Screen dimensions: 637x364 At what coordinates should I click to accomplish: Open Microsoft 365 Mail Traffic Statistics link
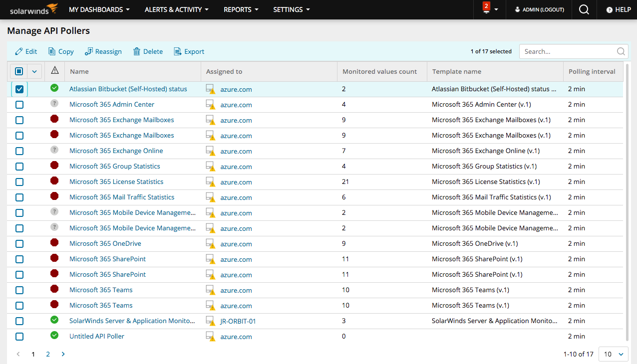122,197
